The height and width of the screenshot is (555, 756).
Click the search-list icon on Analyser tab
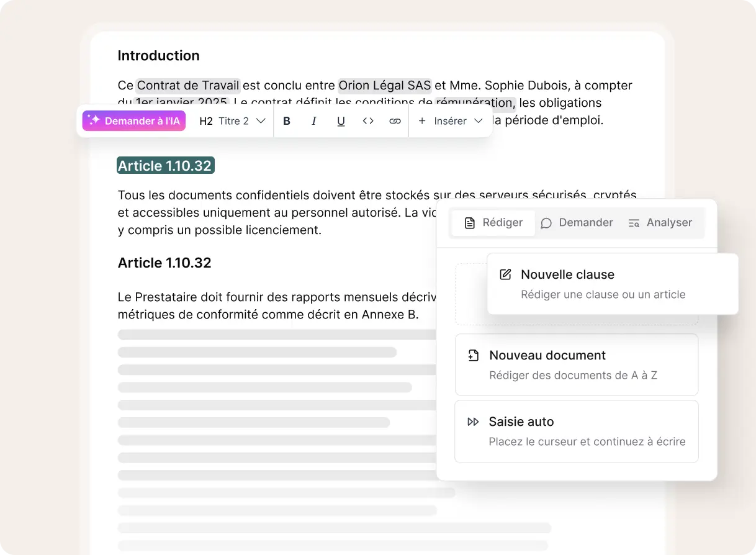[x=634, y=223]
